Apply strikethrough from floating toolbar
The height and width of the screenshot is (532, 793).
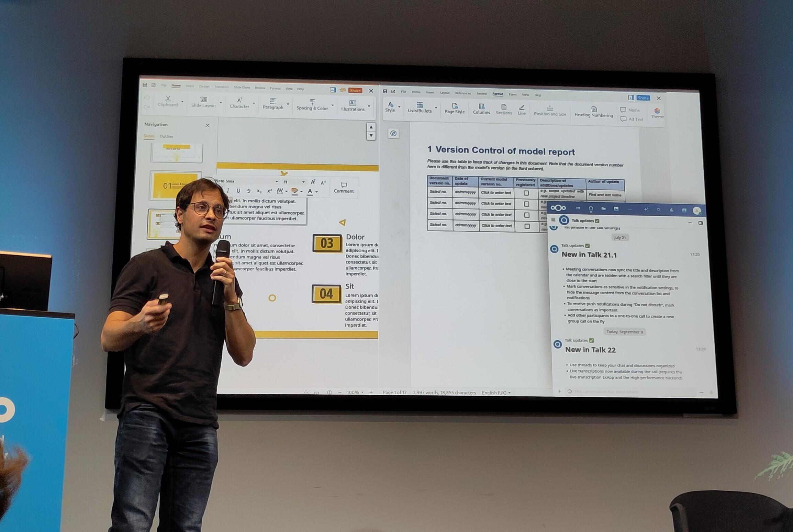249,191
